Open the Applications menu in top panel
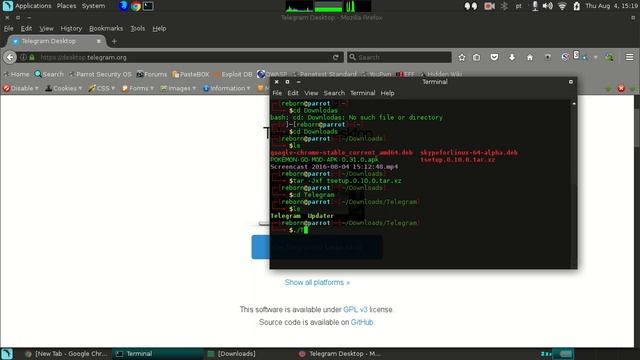Image resolution: width=640 pixels, height=360 pixels. tap(33, 6)
